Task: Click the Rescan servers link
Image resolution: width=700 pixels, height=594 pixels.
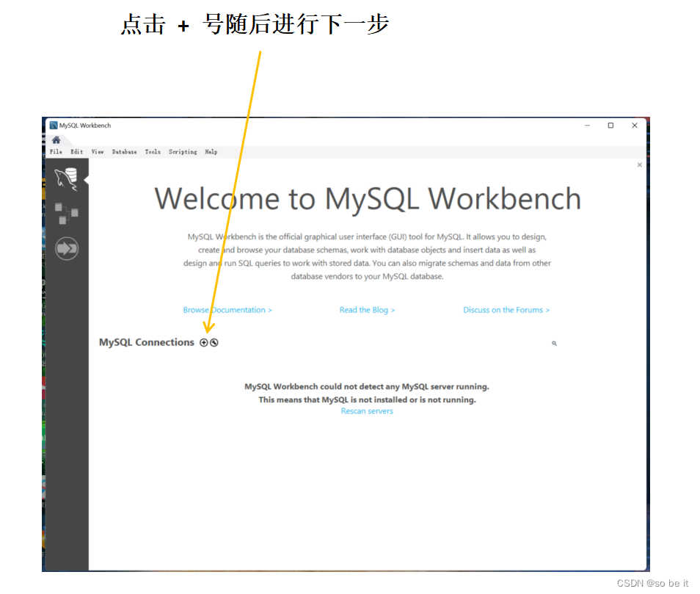Action: point(367,411)
